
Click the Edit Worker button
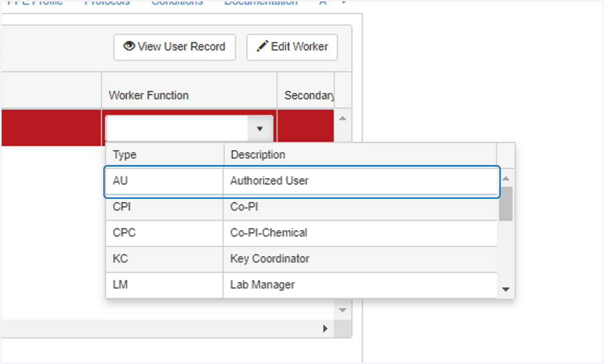(292, 47)
